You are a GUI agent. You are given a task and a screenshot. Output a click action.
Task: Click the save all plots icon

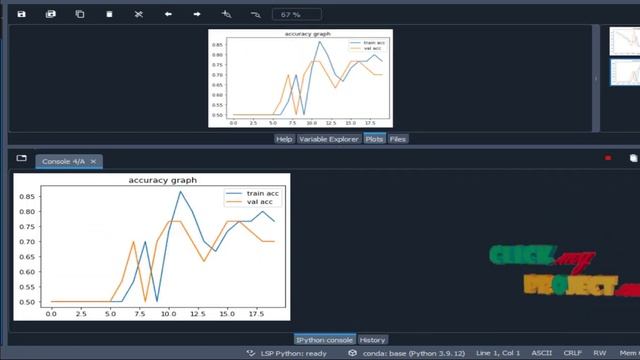click(51, 14)
